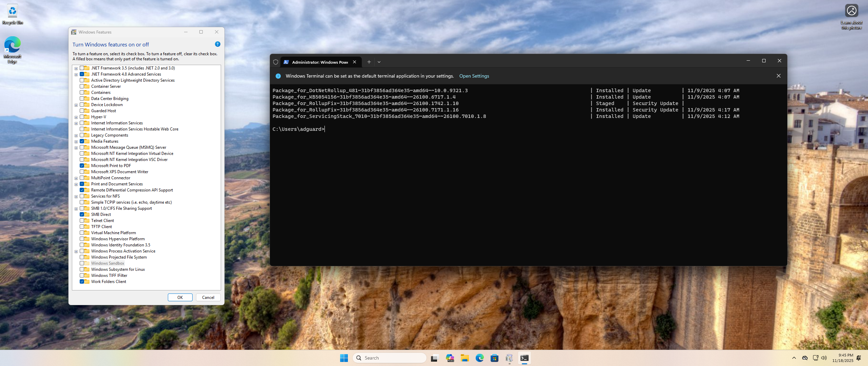Click the taskbar Search box
Screen dimensions: 868x366
(390, 358)
